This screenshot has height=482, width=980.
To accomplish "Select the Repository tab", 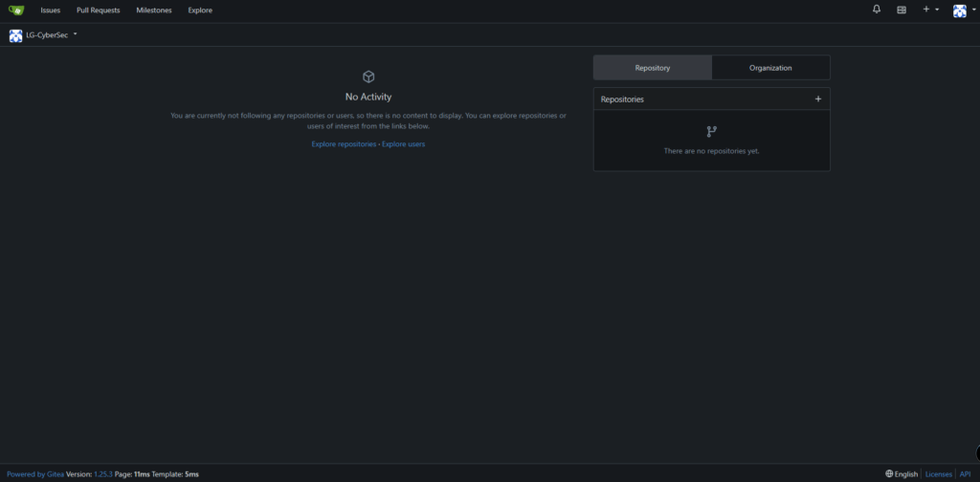I will coord(653,68).
